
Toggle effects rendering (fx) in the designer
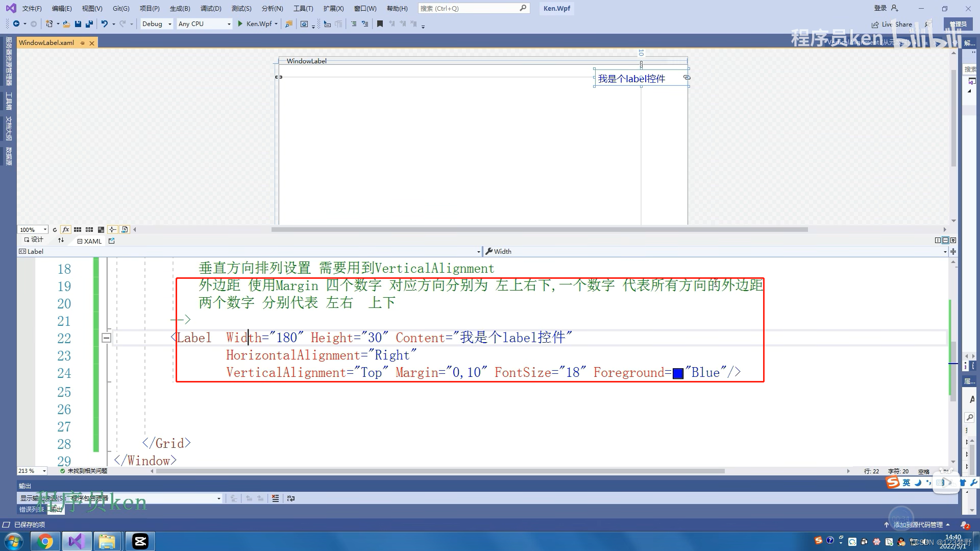click(65, 229)
